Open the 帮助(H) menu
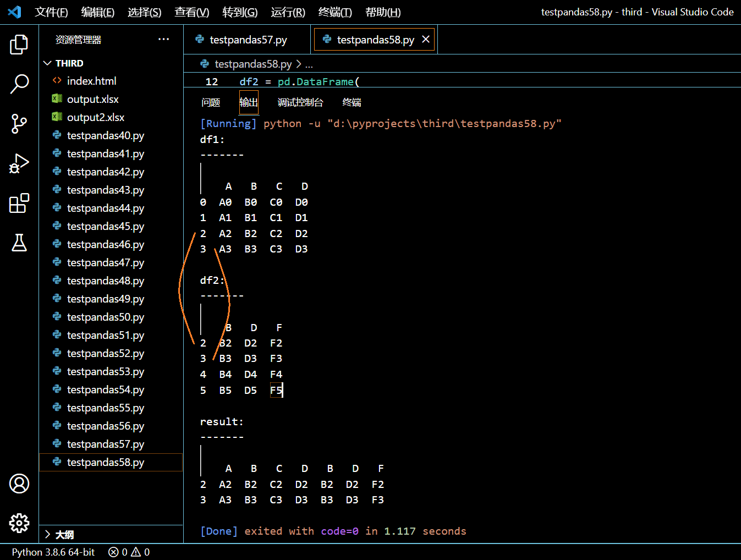Viewport: 741px width, 560px height. pyautogui.click(x=383, y=12)
